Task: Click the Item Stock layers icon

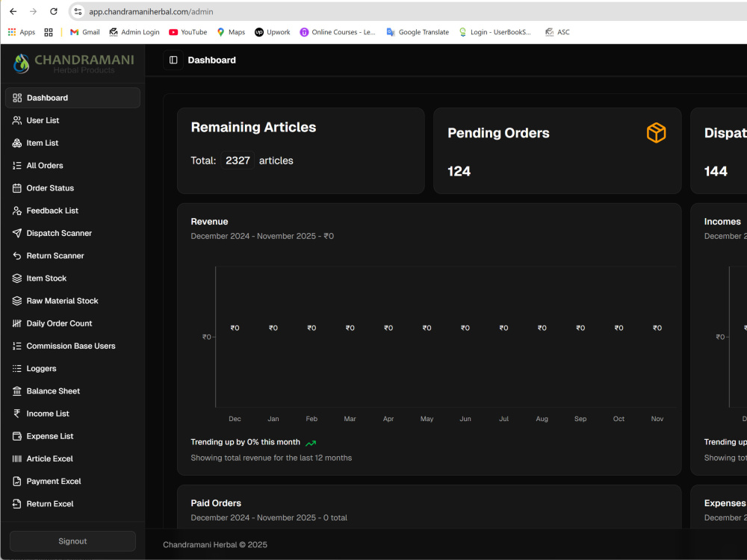Action: point(17,278)
